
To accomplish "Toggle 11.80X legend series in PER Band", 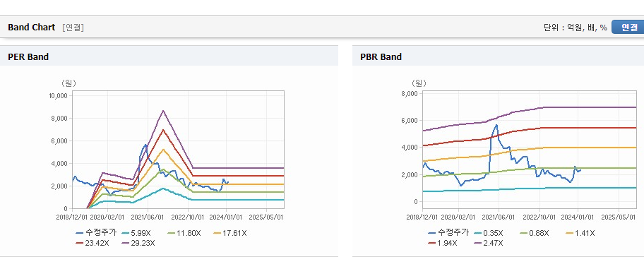I will [184, 233].
